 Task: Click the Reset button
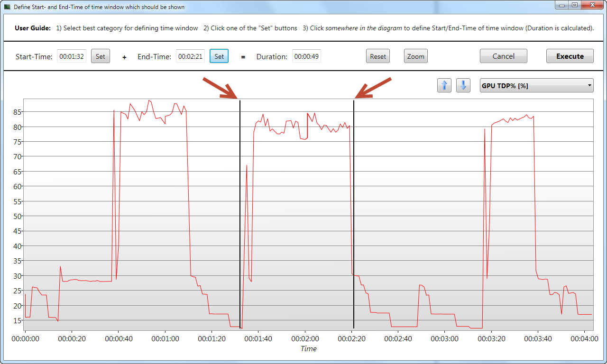pos(378,56)
